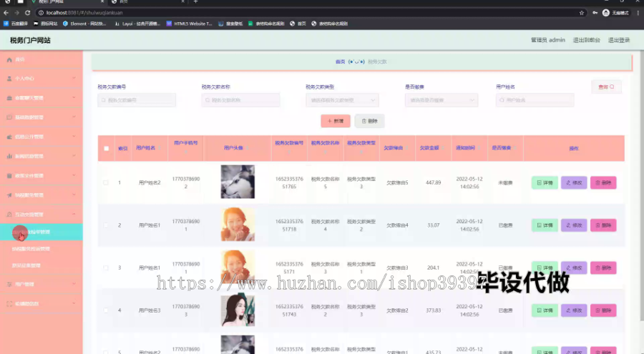Click the pink 删除 button for row 4
The width and height of the screenshot is (644, 354).
point(603,310)
